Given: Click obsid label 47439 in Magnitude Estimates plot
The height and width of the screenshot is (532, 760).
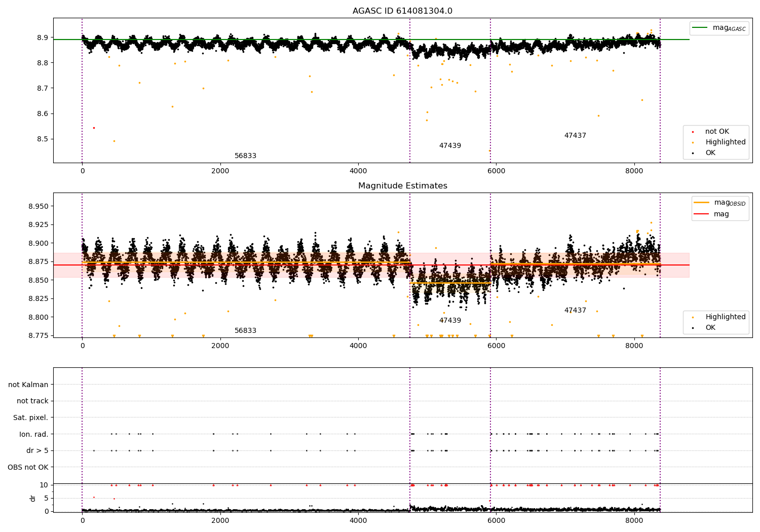Looking at the screenshot, I should click(x=450, y=321).
